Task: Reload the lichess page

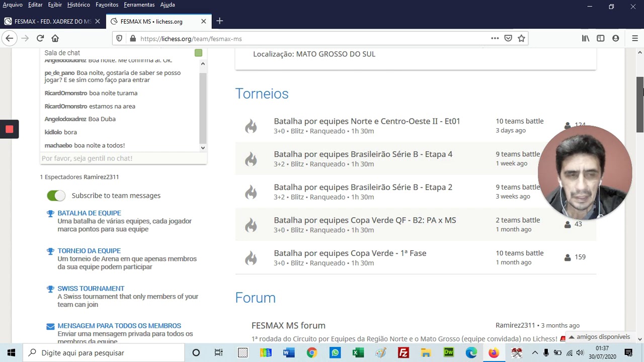Action: tap(40, 38)
